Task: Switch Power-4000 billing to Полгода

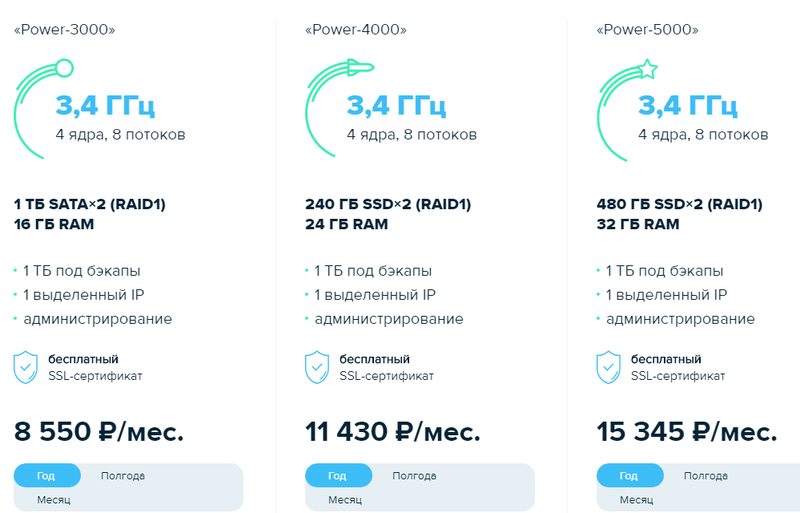Action: click(414, 476)
